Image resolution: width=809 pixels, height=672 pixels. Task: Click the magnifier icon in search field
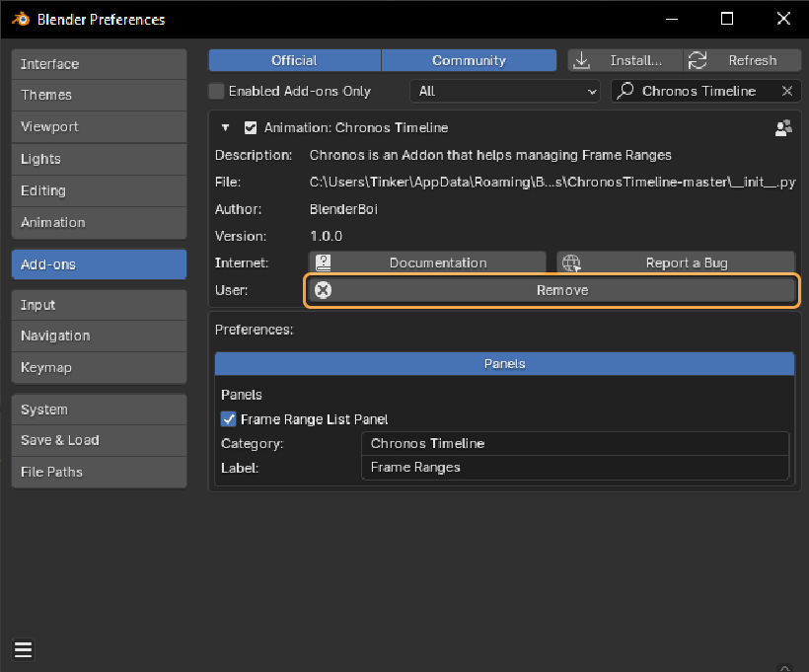click(x=625, y=91)
